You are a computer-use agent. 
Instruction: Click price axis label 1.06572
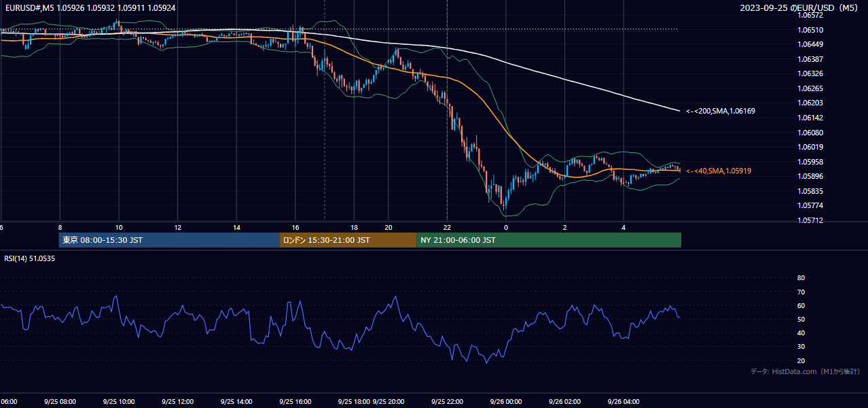point(810,15)
